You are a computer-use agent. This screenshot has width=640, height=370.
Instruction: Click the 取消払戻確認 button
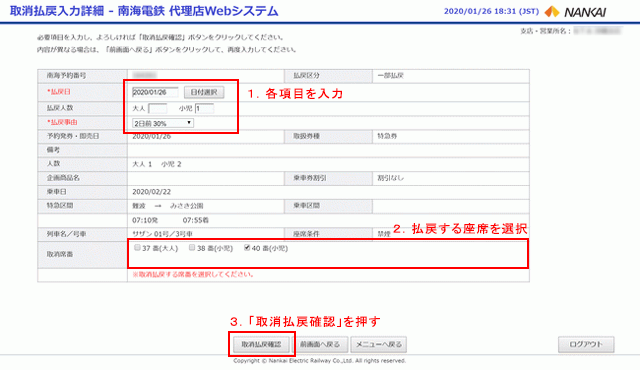pos(261,344)
